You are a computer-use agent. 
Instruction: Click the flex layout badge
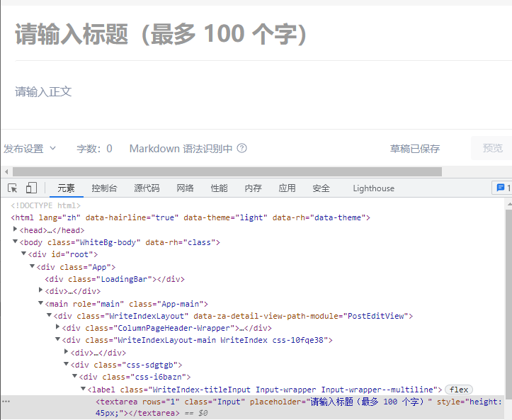pyautogui.click(x=459, y=390)
